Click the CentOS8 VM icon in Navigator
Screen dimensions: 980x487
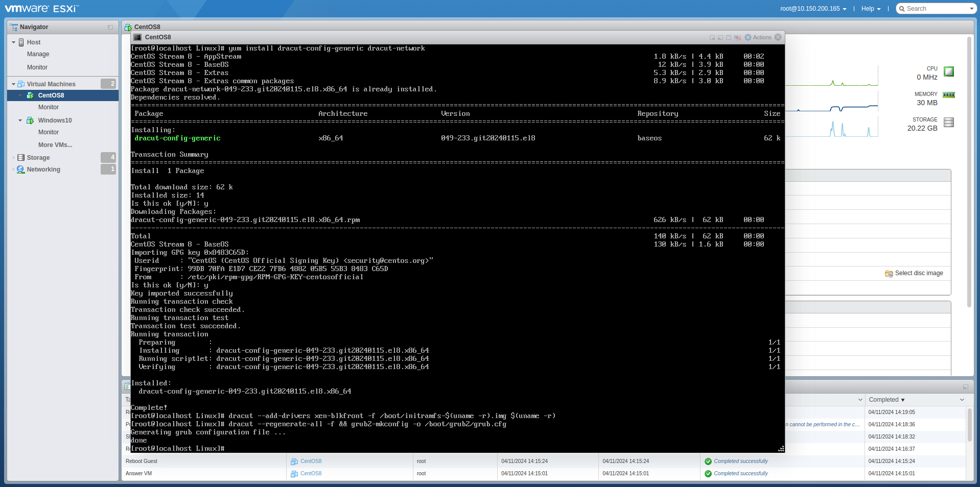30,95
